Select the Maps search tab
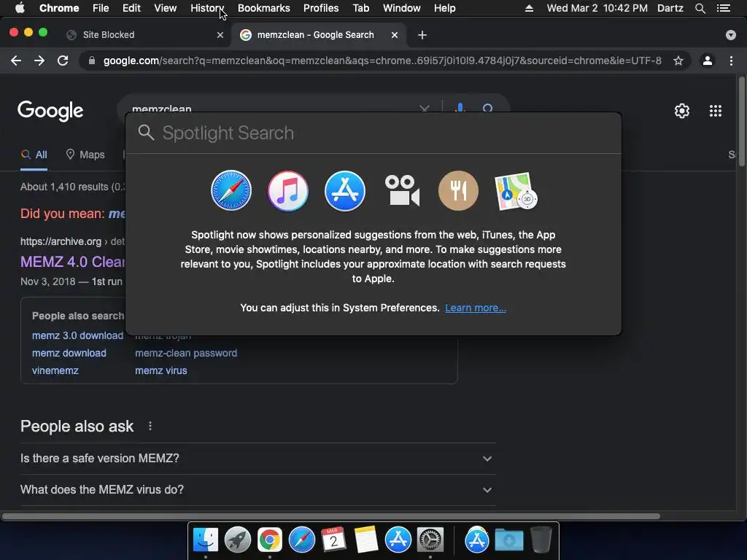 pos(85,155)
